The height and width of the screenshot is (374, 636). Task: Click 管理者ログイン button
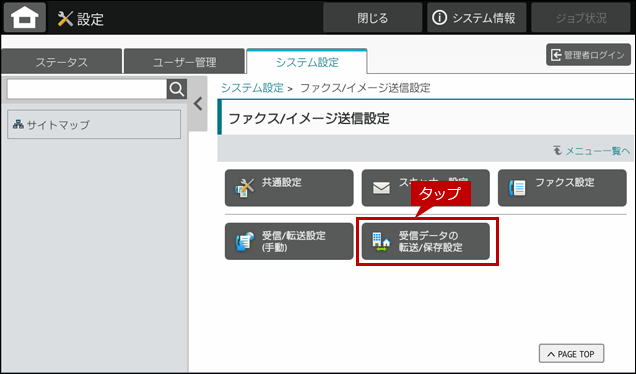tap(589, 55)
